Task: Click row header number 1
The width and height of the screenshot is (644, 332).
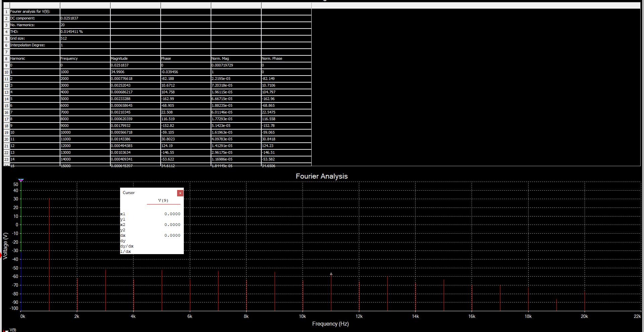Action: tap(6, 12)
